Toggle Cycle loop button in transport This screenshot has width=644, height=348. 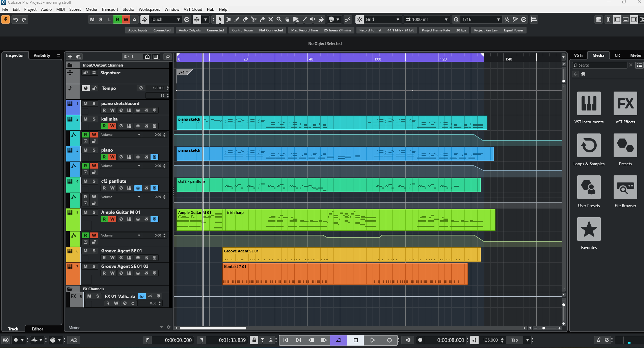click(339, 340)
